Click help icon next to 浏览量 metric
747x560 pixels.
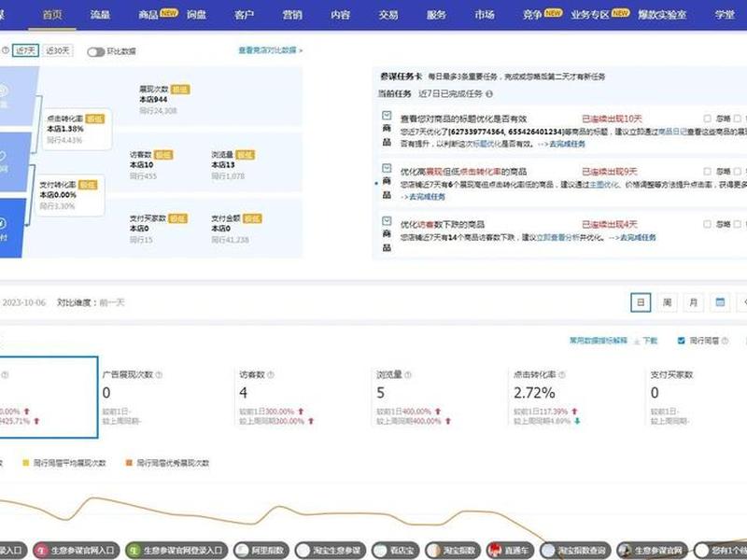click(408, 375)
